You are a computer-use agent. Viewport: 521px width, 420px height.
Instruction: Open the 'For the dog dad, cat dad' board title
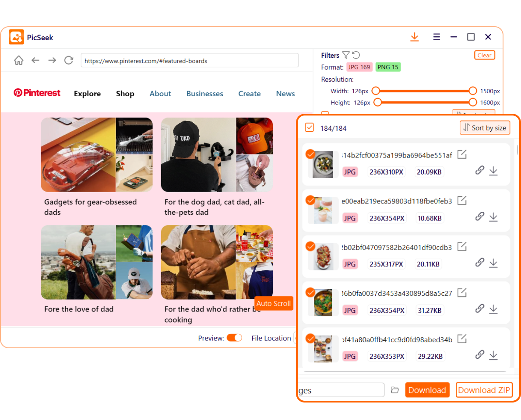(215, 207)
